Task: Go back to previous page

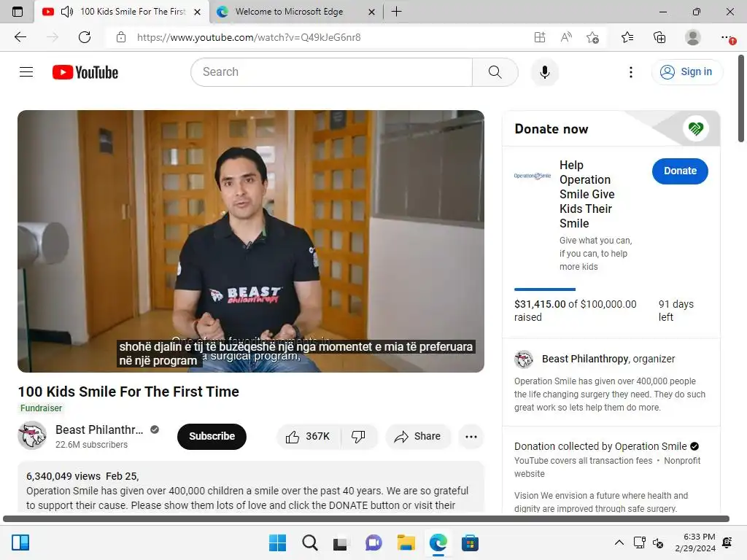Action: pos(20,37)
